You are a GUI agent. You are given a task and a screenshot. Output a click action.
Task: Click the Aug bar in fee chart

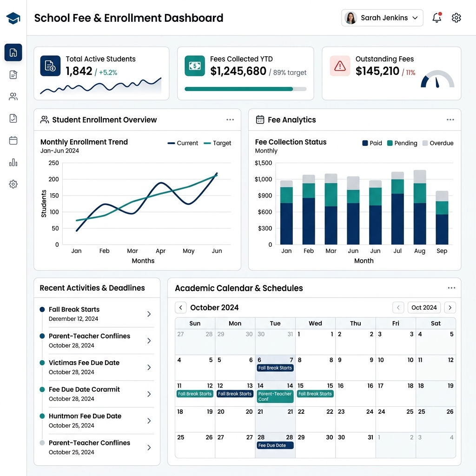tap(420, 207)
